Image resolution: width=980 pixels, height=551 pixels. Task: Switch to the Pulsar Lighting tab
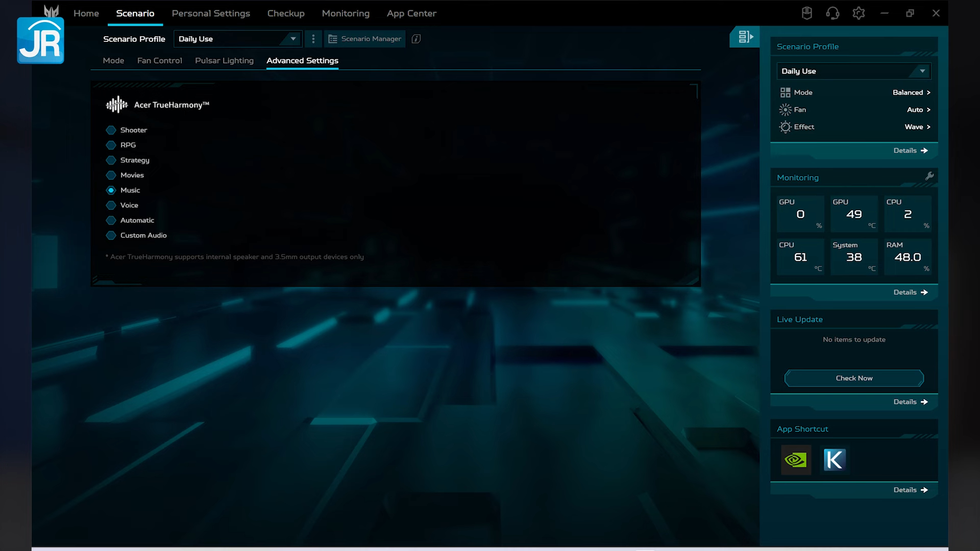224,60
